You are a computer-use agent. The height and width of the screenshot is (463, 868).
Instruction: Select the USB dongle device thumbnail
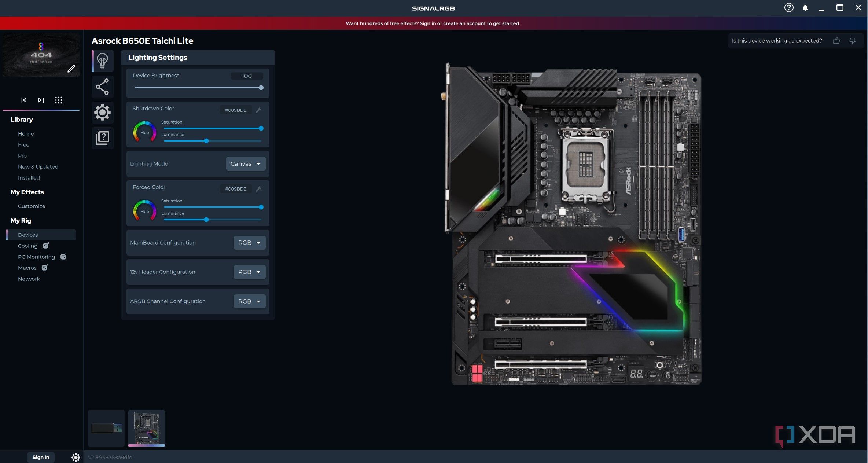point(106,428)
